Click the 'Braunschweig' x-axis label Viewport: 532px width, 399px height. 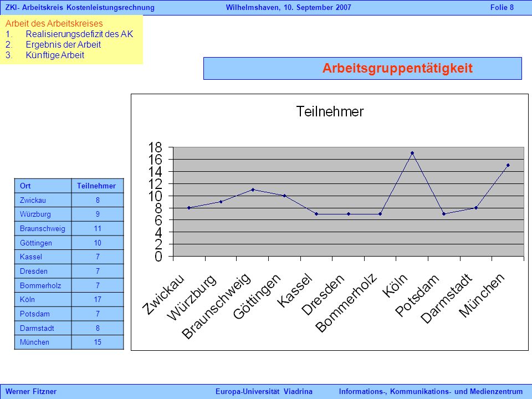[x=217, y=306]
